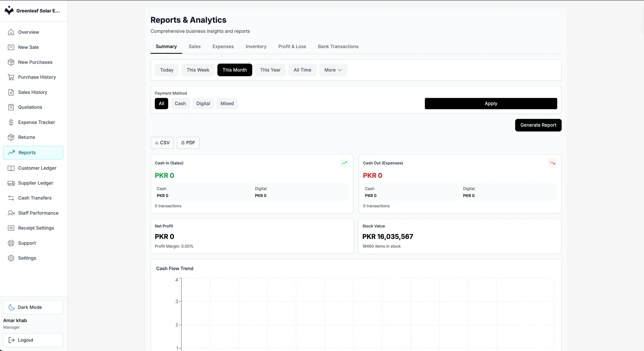Click the Staff Performance user icon

(11, 213)
